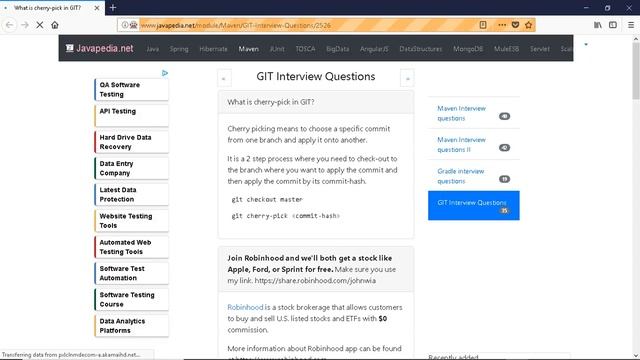Open Gradle interview questions link
This screenshot has width=640, height=360.
461,176
